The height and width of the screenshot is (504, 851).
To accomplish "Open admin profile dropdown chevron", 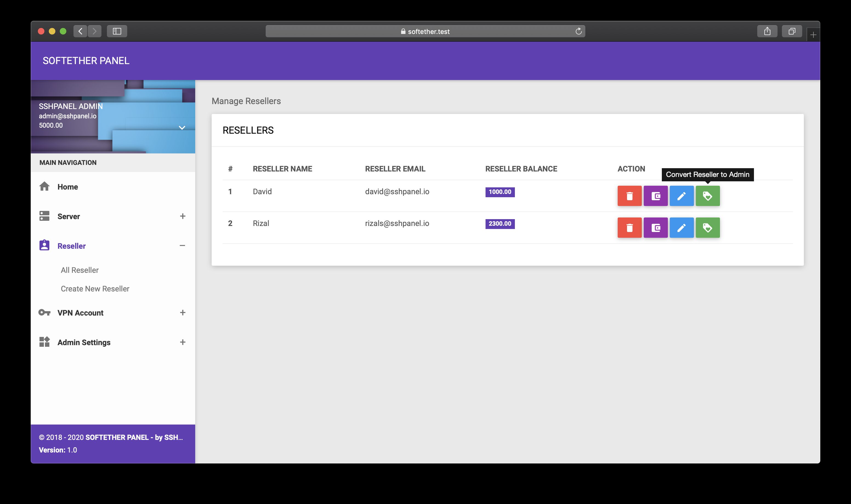I will [182, 128].
